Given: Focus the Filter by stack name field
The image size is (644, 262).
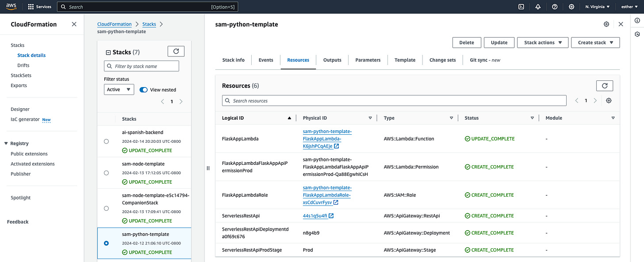Looking at the screenshot, I should [x=142, y=66].
